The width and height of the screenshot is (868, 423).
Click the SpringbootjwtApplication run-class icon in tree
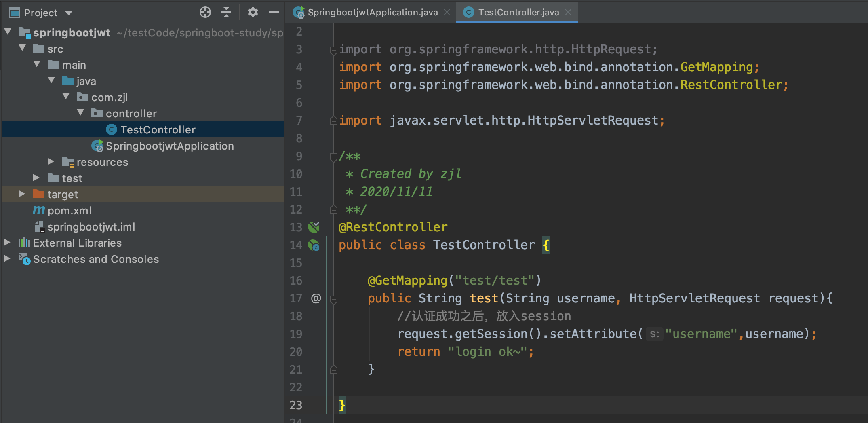click(97, 146)
